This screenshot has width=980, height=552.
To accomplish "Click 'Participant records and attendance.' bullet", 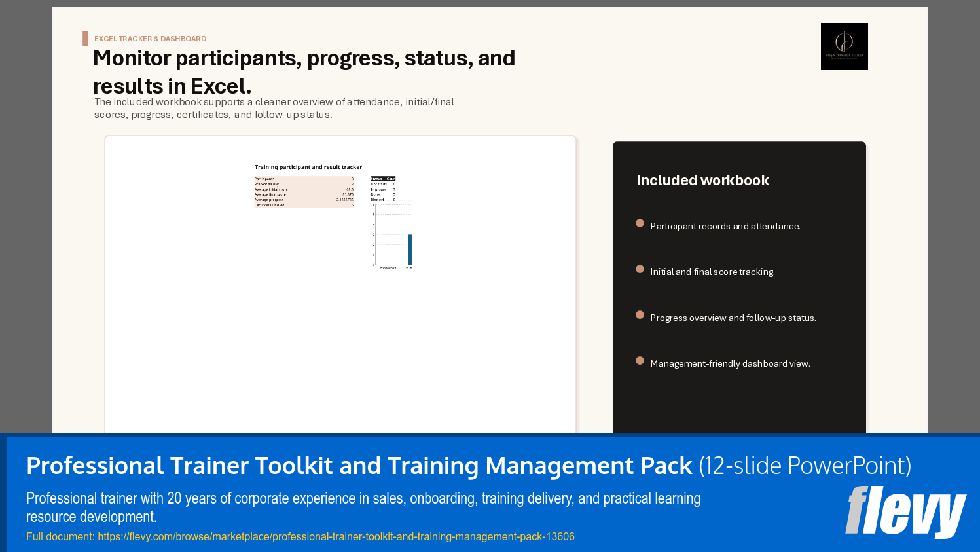I will (x=725, y=226).
